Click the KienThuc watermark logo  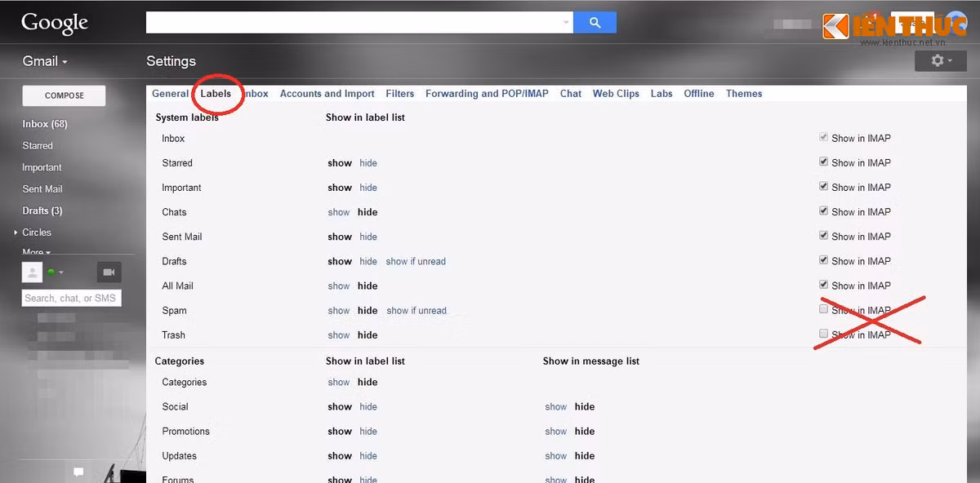(x=893, y=28)
